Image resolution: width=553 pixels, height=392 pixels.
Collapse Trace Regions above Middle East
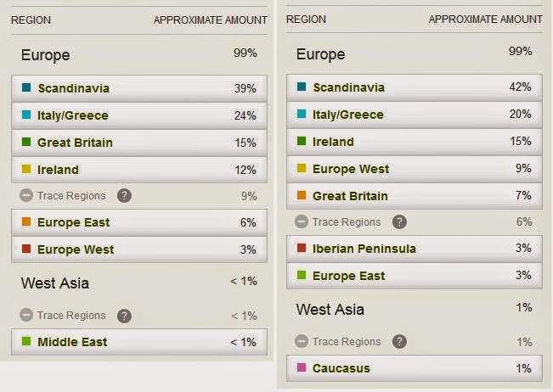27,316
